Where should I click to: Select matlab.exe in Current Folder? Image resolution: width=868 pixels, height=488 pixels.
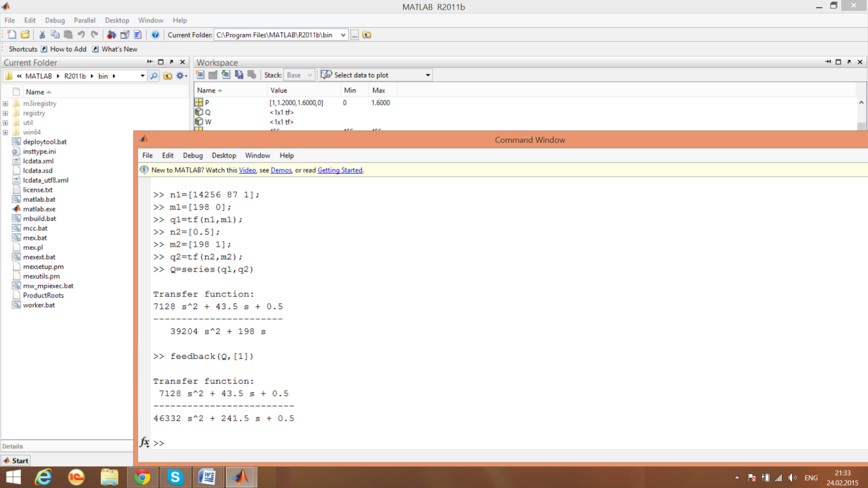coord(39,209)
